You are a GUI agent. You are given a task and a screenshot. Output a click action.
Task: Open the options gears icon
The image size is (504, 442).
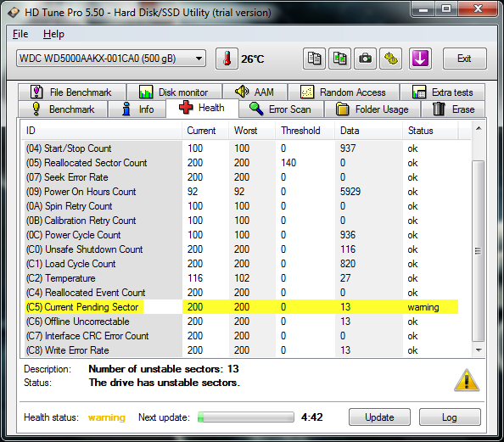(x=391, y=59)
